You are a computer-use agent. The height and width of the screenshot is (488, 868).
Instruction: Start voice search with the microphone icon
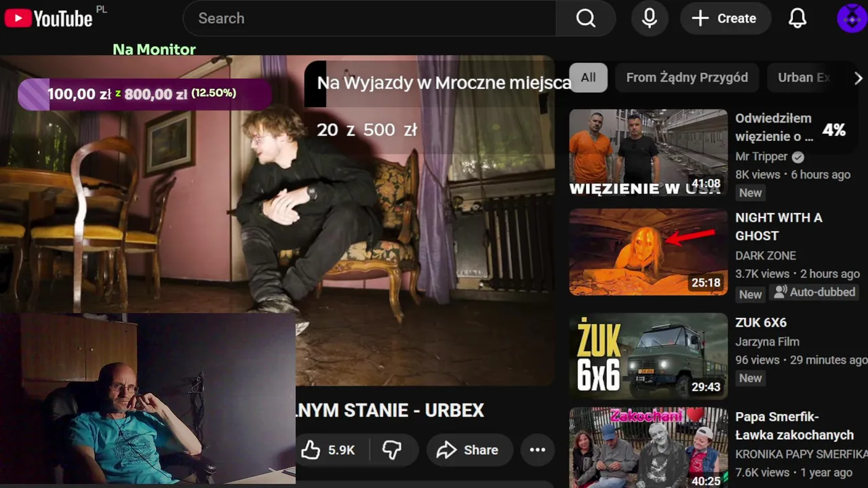click(650, 18)
